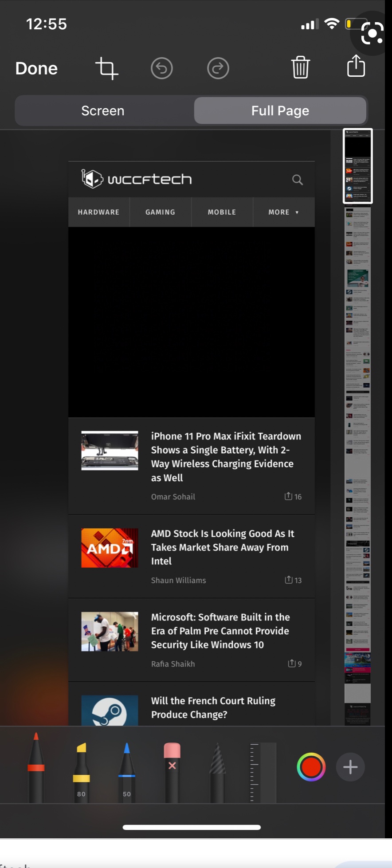Image resolution: width=392 pixels, height=868 pixels.
Task: Open the GAMING menu item
Action: tap(160, 212)
